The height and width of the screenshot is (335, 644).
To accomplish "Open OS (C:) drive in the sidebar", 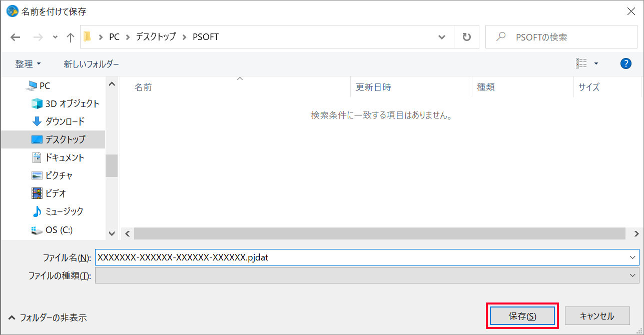I will click(x=59, y=230).
